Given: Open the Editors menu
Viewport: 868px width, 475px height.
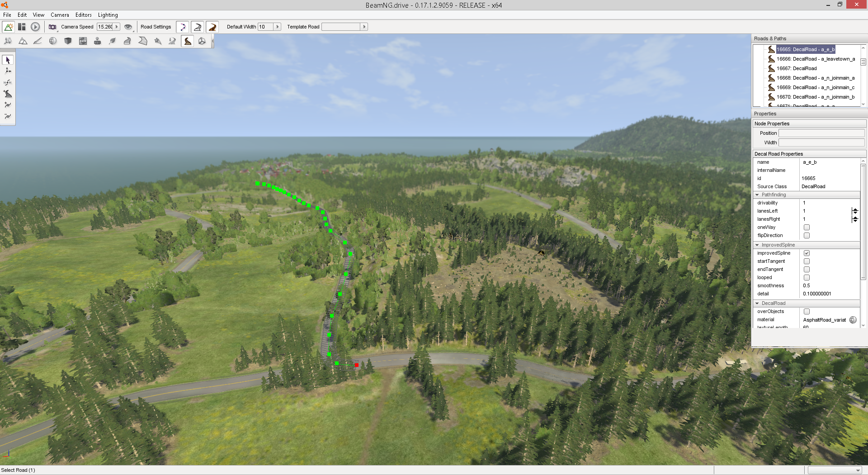Looking at the screenshot, I should (83, 15).
